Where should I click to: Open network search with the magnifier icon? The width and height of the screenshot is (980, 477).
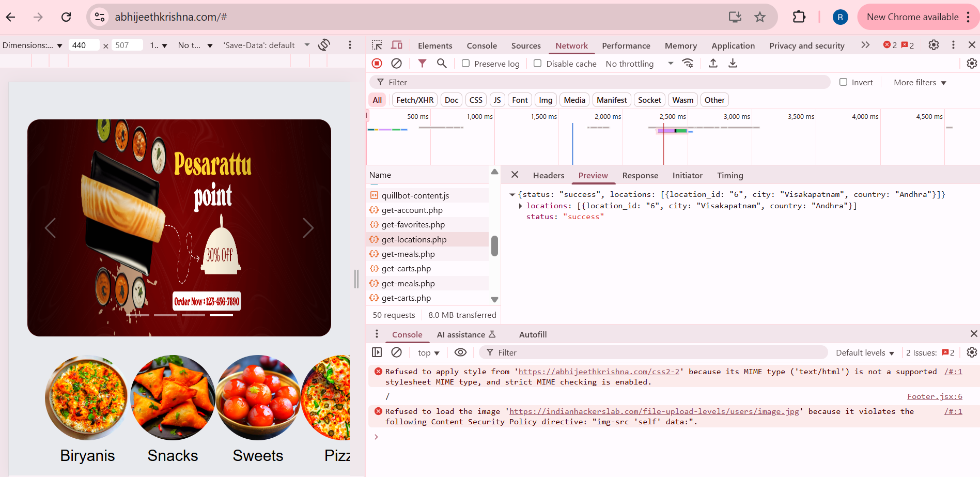[x=442, y=63]
